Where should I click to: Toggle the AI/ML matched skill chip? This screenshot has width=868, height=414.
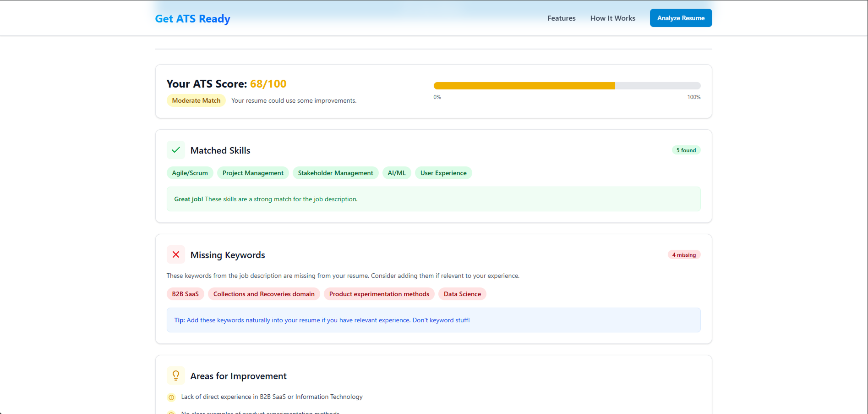(x=396, y=173)
